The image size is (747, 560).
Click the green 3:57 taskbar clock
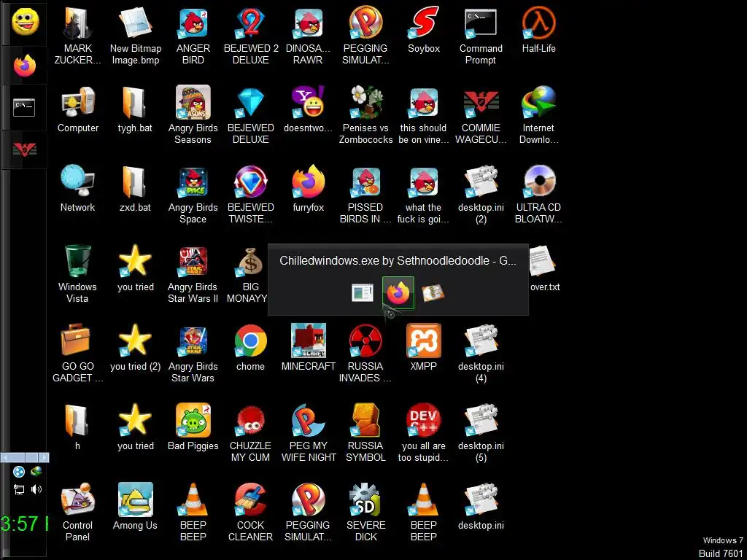(x=24, y=524)
